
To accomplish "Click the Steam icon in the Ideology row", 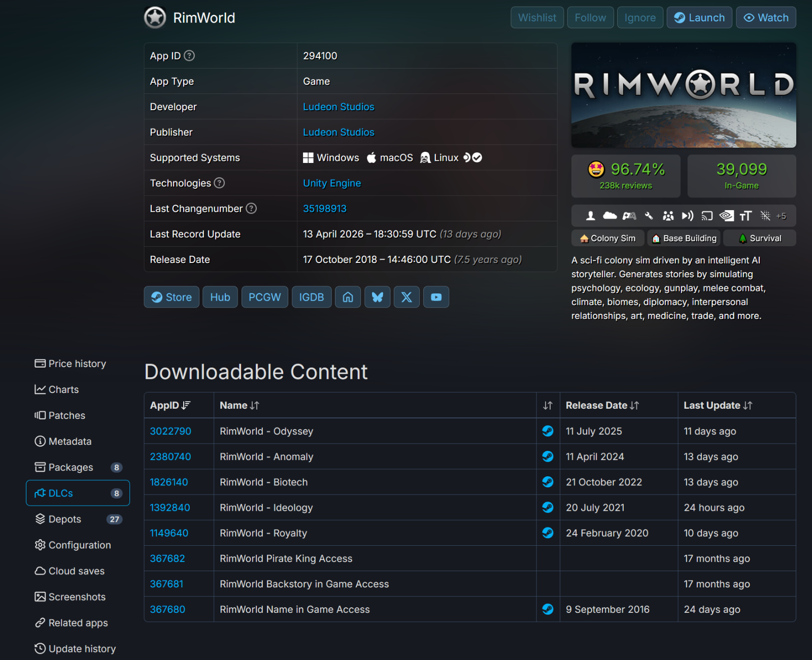I will point(548,507).
